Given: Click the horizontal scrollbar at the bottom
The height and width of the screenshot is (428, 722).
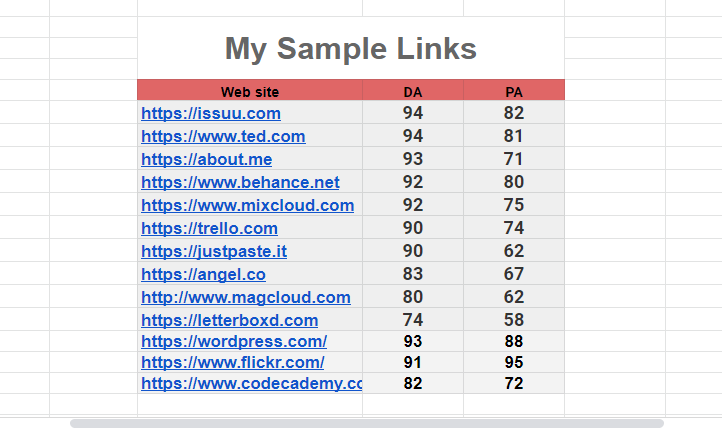Looking at the screenshot, I should 366,423.
